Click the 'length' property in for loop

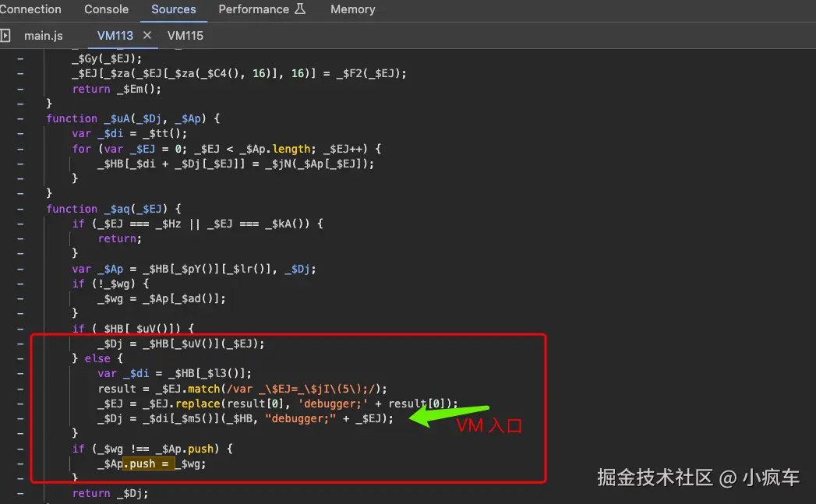coord(291,149)
